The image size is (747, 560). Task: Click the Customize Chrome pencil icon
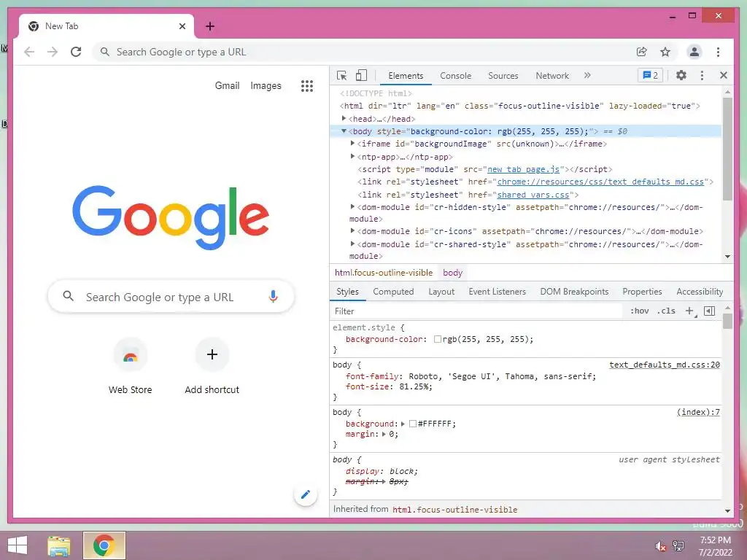[x=306, y=494]
